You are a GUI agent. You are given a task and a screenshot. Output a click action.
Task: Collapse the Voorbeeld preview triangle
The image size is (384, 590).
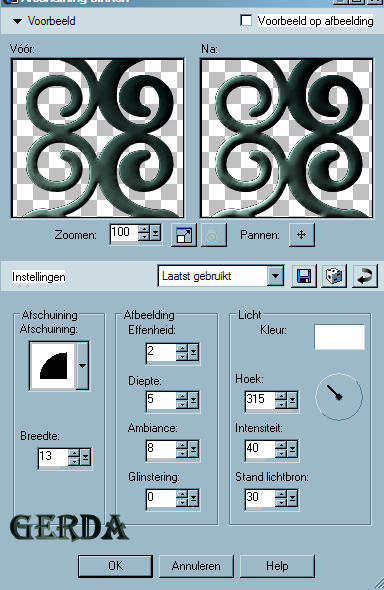(17, 21)
